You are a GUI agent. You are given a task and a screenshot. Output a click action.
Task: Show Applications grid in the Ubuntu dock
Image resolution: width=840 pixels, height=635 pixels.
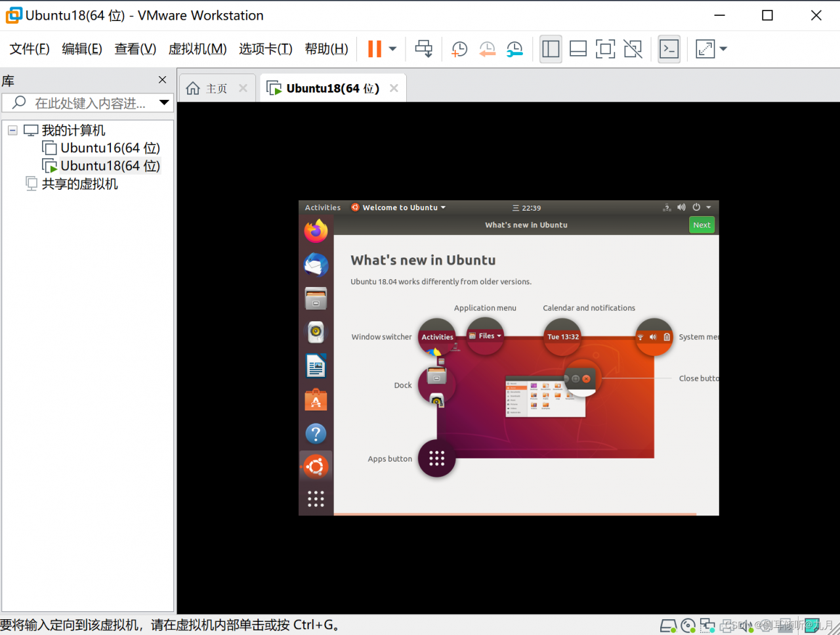pos(316,499)
